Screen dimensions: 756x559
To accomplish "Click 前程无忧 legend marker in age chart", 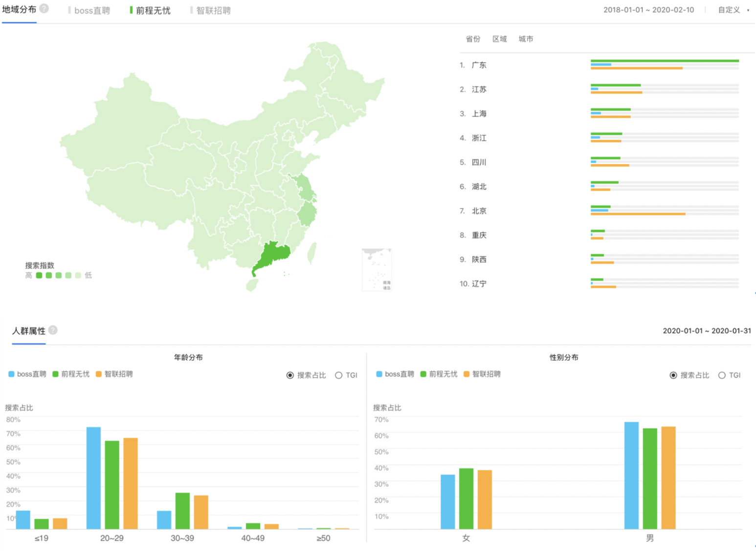I will coord(55,374).
